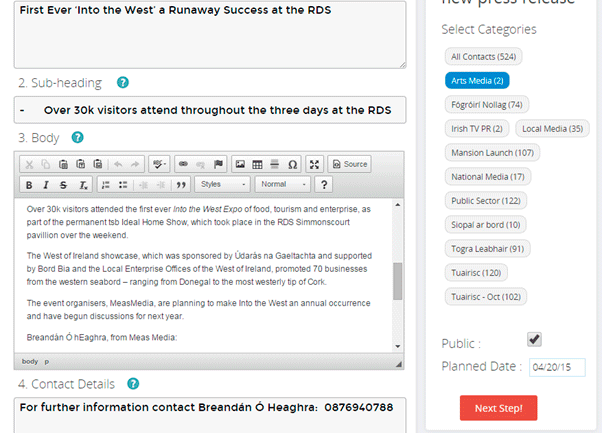Viewport: 602px width, 433px height.
Task: Click the Next Step! button
Action: tap(504, 408)
